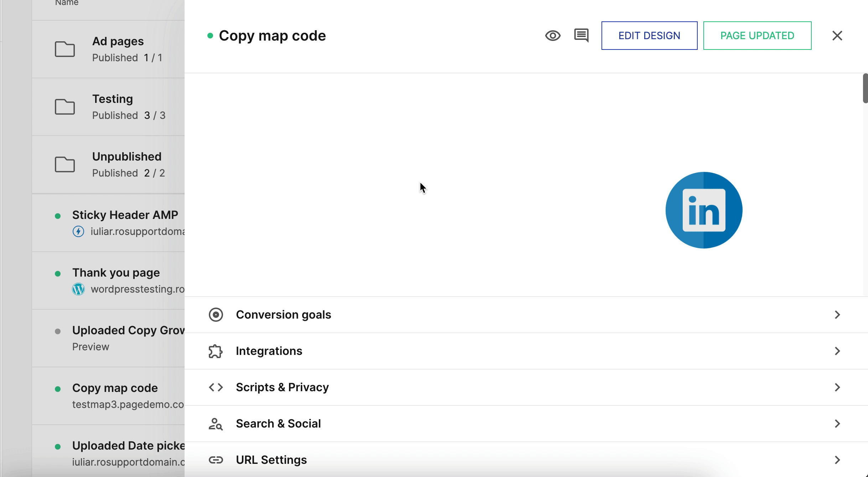Open the comments speech bubble icon
The image size is (868, 477).
tap(581, 36)
